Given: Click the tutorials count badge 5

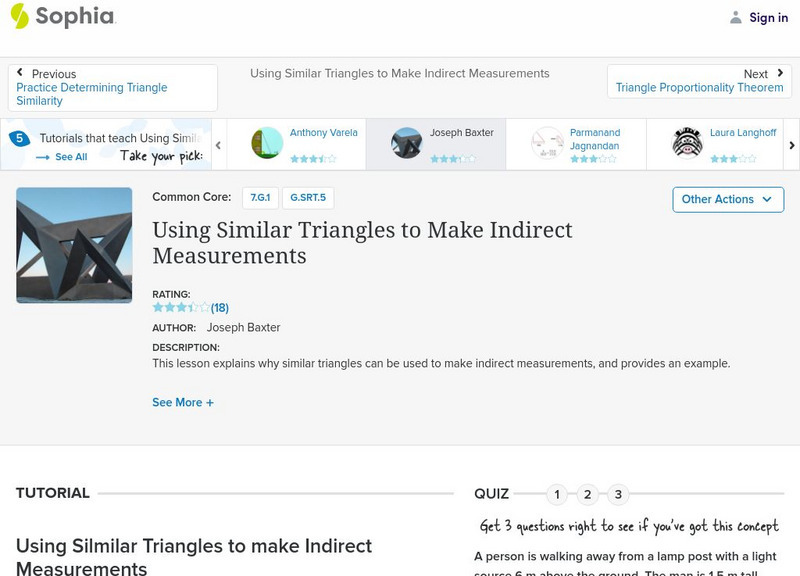Looking at the screenshot, I should pyautogui.click(x=18, y=139).
